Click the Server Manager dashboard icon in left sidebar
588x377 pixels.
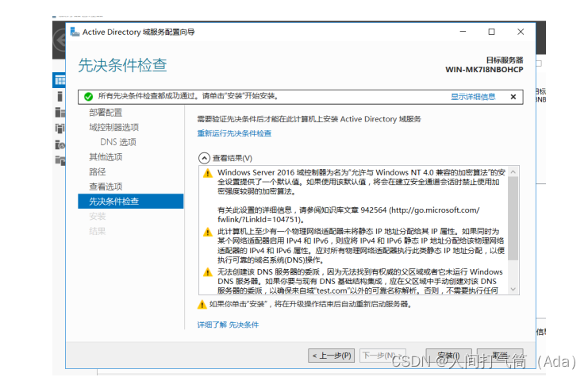[60, 80]
